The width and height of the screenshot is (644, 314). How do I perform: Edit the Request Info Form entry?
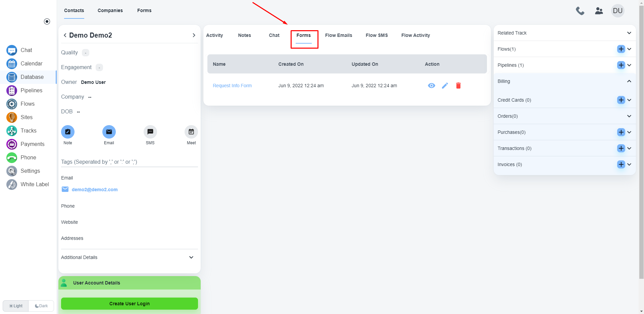coord(445,86)
